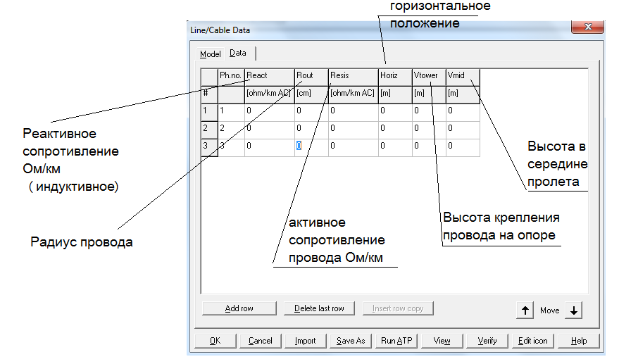Select table row header 2

[x=209, y=130]
